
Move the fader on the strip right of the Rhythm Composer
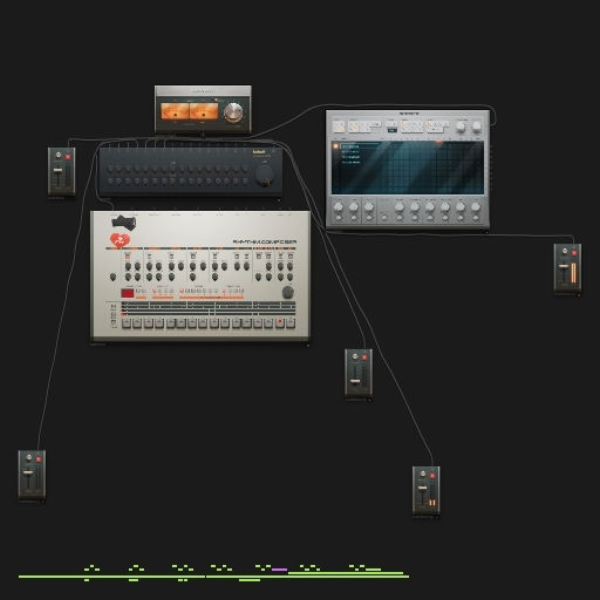355,381
